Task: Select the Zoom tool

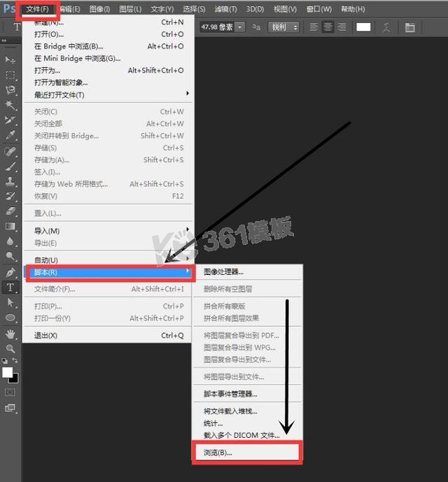Action: tap(10, 348)
